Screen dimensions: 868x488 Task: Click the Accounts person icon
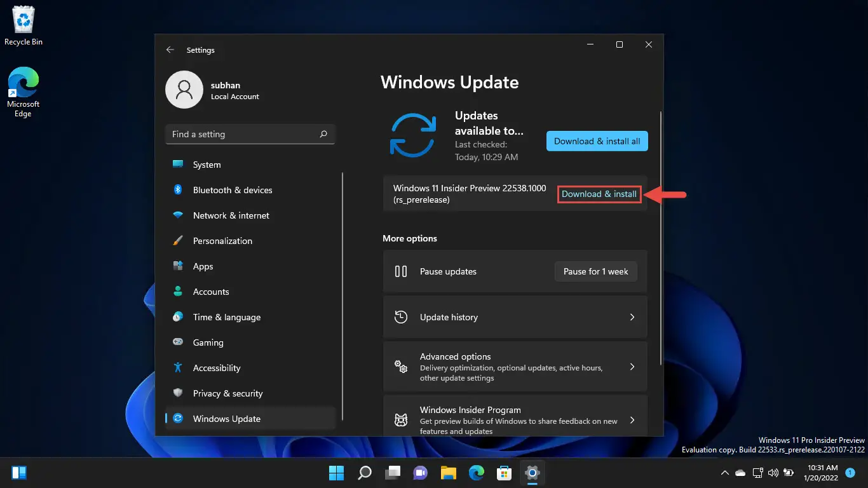click(x=178, y=292)
